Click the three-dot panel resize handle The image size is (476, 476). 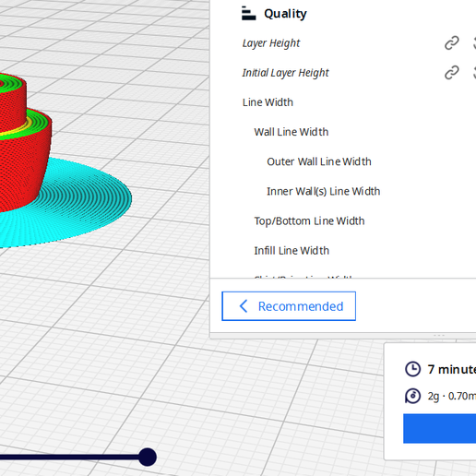point(439,336)
